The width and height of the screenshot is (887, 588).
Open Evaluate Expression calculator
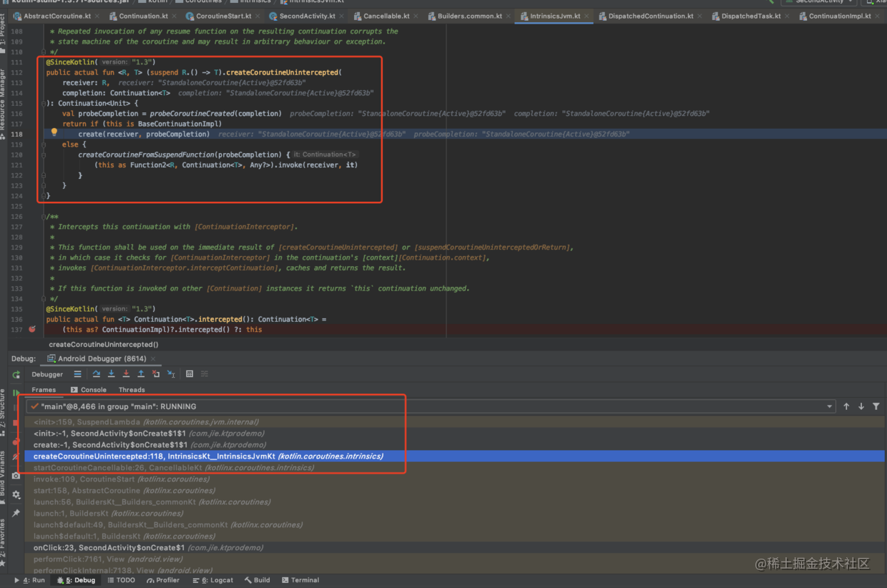190,374
